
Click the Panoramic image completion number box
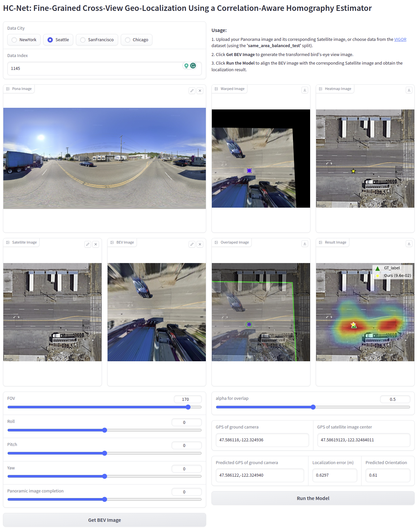[187, 492]
